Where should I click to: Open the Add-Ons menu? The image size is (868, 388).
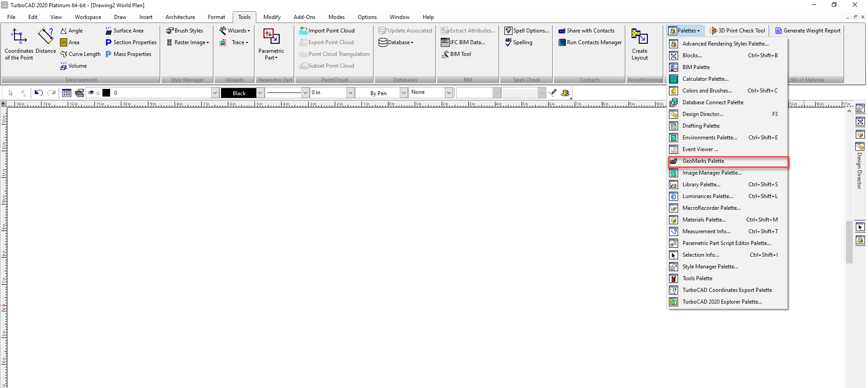[305, 17]
